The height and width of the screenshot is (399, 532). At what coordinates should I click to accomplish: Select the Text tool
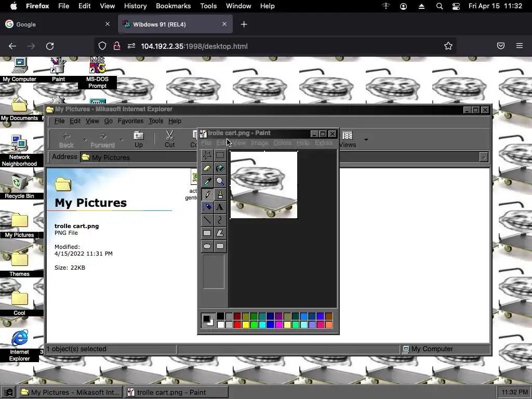(220, 207)
